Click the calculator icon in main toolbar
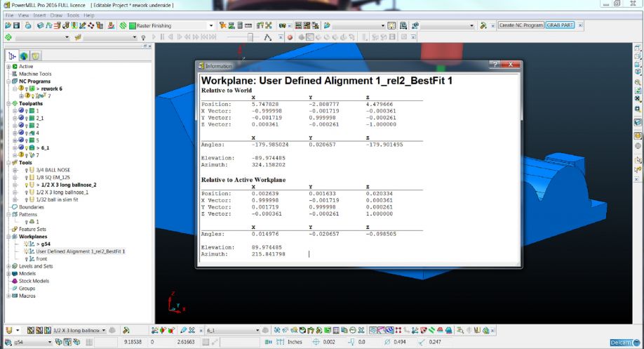The height and width of the screenshot is (349, 644). (x=240, y=25)
